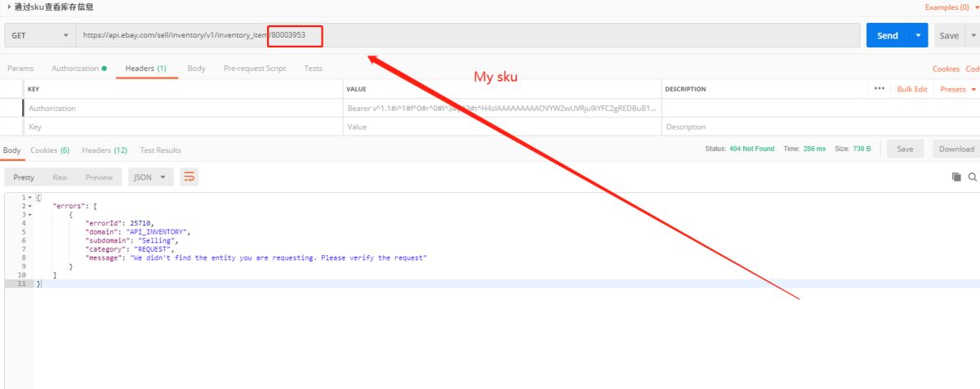Open the Test Results tab
This screenshot has height=389, width=980.
[x=160, y=150]
